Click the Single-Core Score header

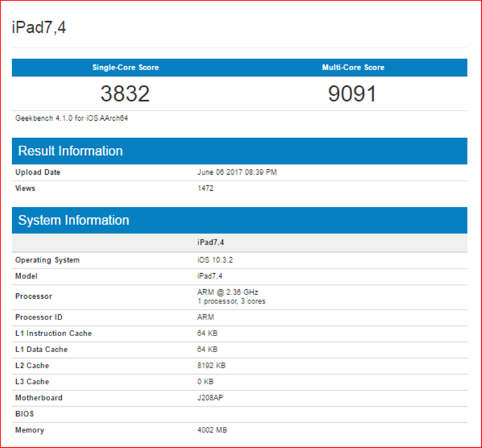point(126,67)
